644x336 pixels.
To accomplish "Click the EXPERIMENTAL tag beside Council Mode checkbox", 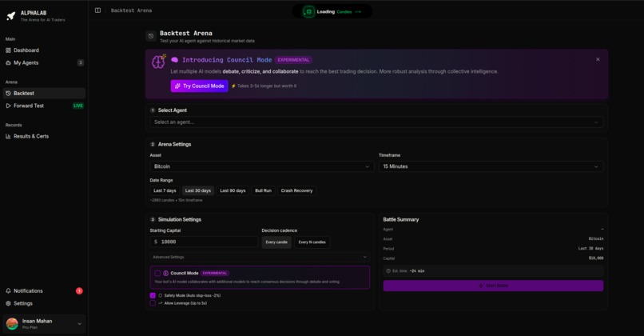I will coord(215,273).
